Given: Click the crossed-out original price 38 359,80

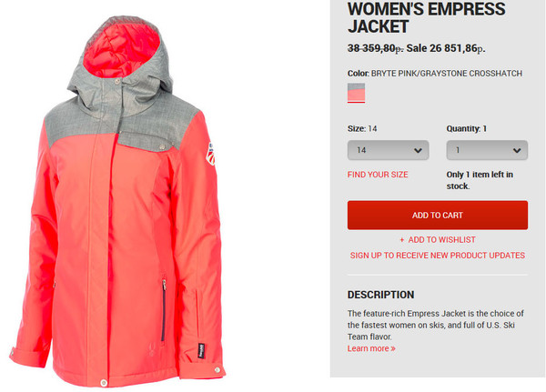Looking at the screenshot, I should [x=376, y=48].
